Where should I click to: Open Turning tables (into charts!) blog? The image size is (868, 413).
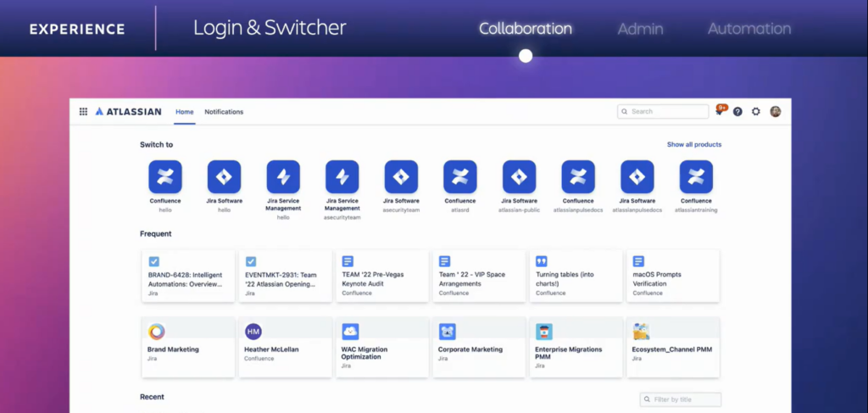(x=576, y=276)
